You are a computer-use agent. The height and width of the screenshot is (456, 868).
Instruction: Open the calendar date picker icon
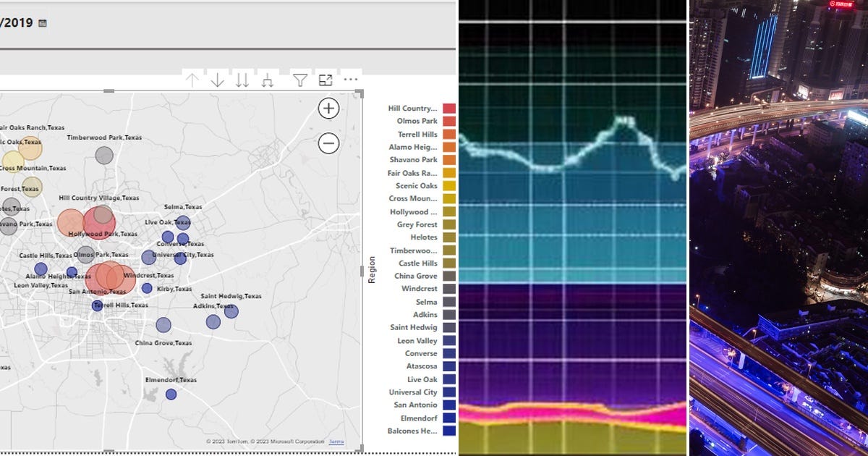(x=43, y=23)
